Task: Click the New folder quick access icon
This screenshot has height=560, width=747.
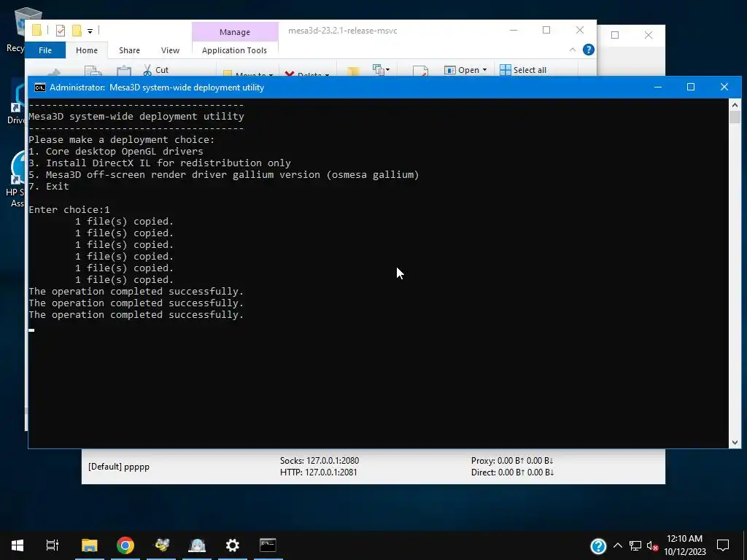Action: coord(77,31)
